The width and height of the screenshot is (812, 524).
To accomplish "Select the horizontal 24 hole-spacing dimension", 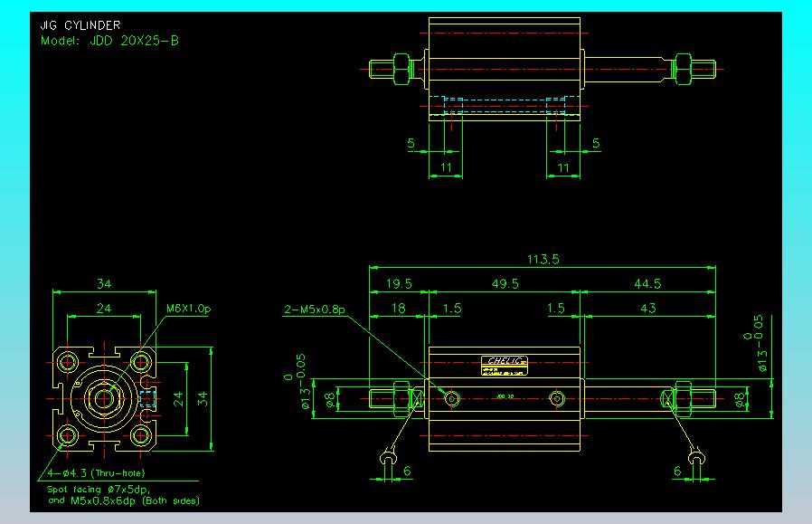I will (104, 309).
